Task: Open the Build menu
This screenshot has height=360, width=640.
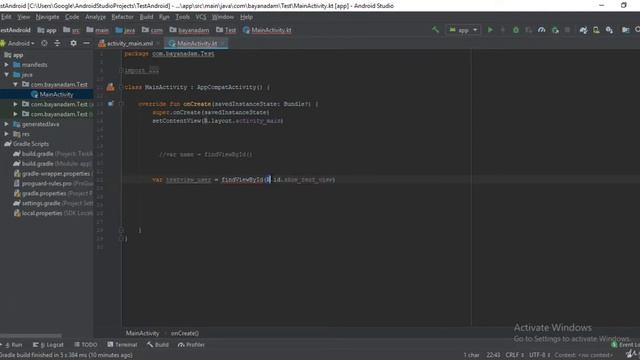Action: [x=146, y=17]
